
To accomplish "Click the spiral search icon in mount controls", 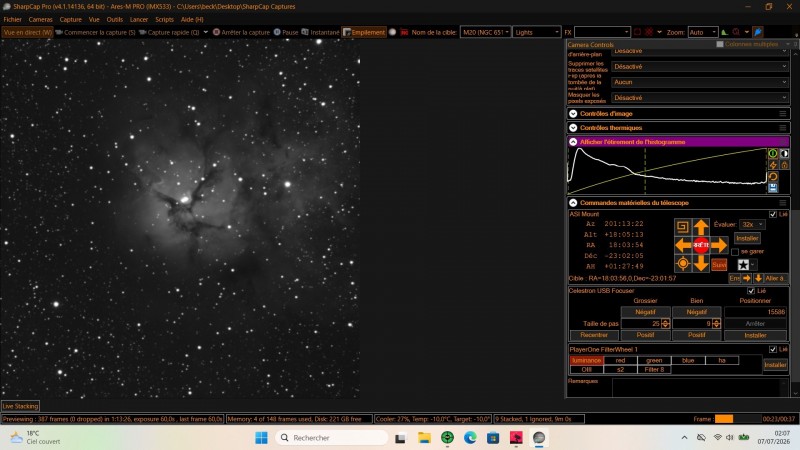I will [683, 227].
